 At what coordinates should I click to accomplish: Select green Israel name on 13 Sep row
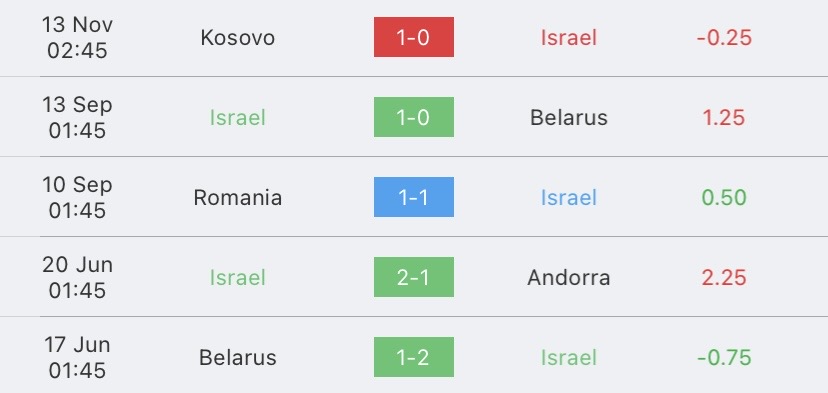(238, 117)
